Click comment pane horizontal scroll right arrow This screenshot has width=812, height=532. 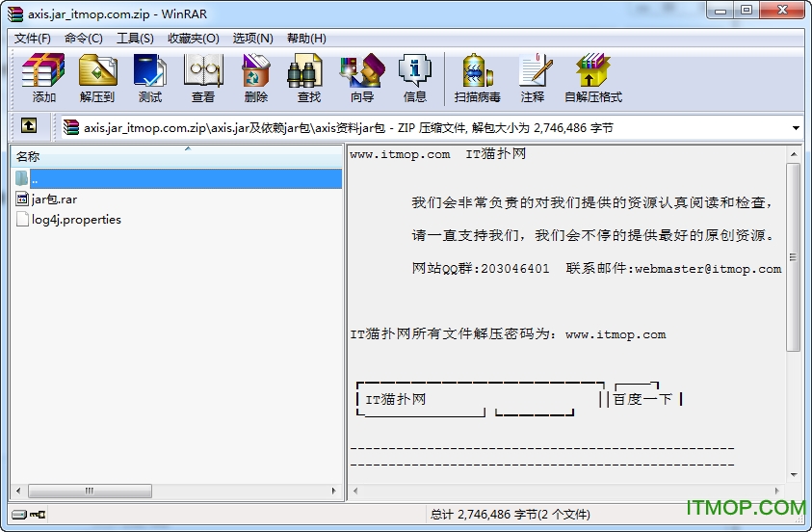click(x=776, y=491)
